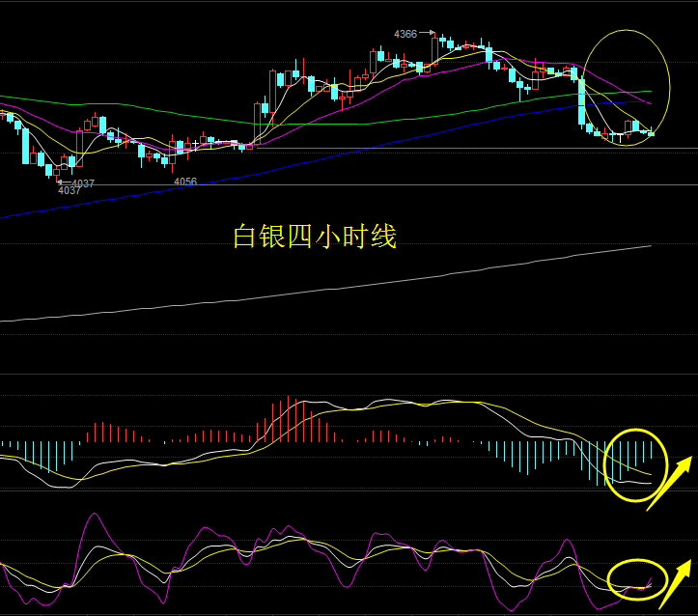
Task: Click the 4056 low price label
Action: (x=185, y=182)
